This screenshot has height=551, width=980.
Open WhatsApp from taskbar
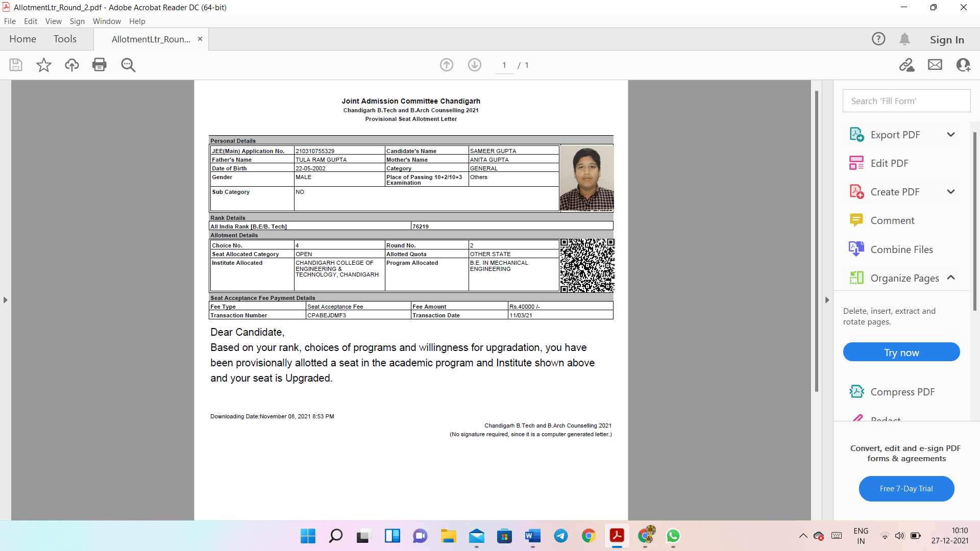point(673,536)
